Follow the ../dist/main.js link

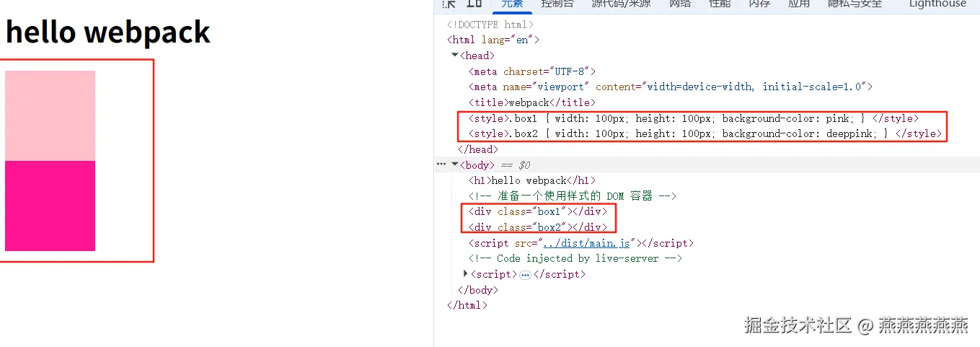pos(586,243)
